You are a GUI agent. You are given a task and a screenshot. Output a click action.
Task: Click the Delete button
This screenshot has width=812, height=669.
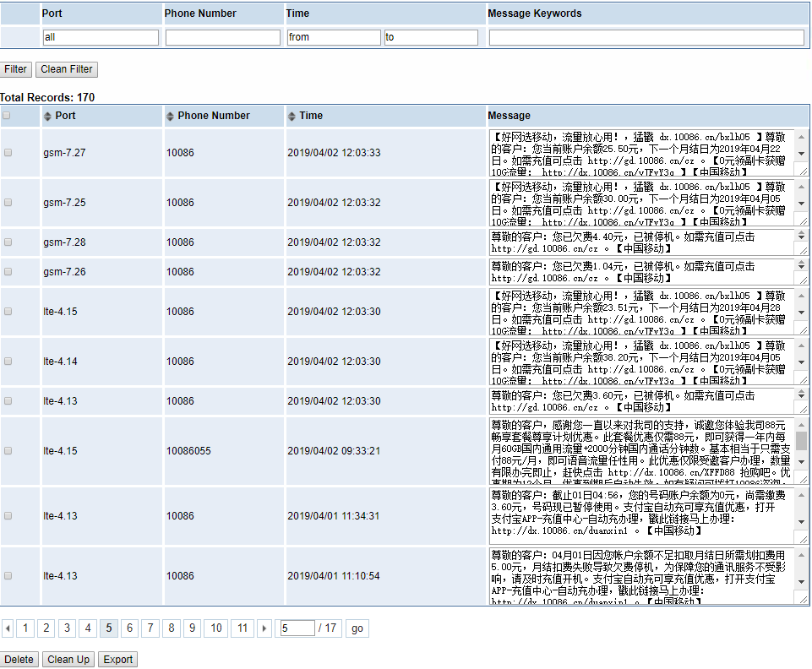click(19, 660)
